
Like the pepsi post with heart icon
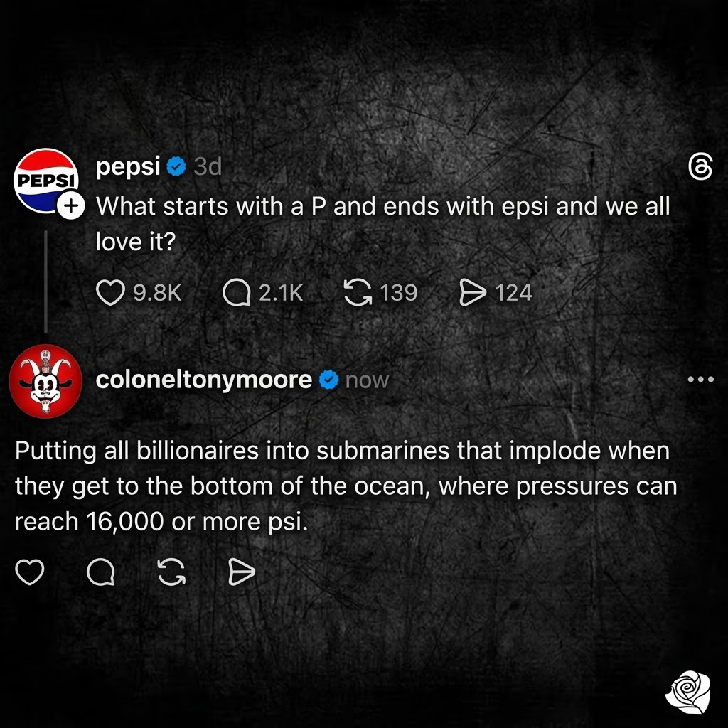click(x=110, y=292)
